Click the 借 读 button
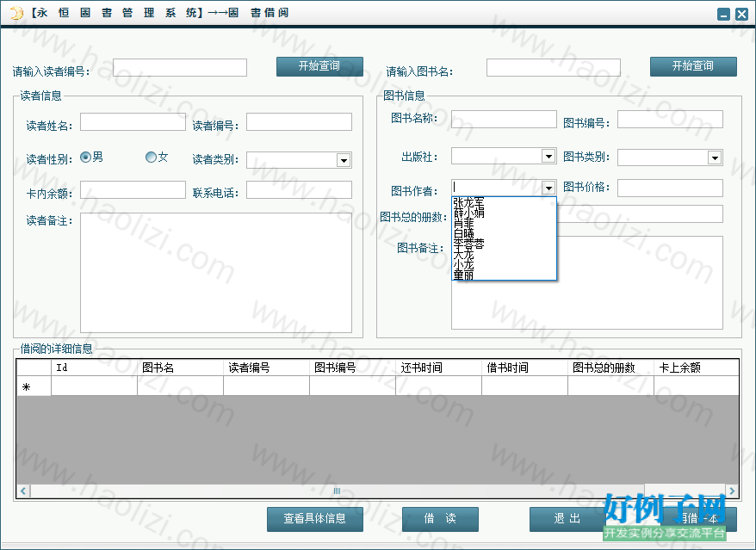 tap(440, 519)
